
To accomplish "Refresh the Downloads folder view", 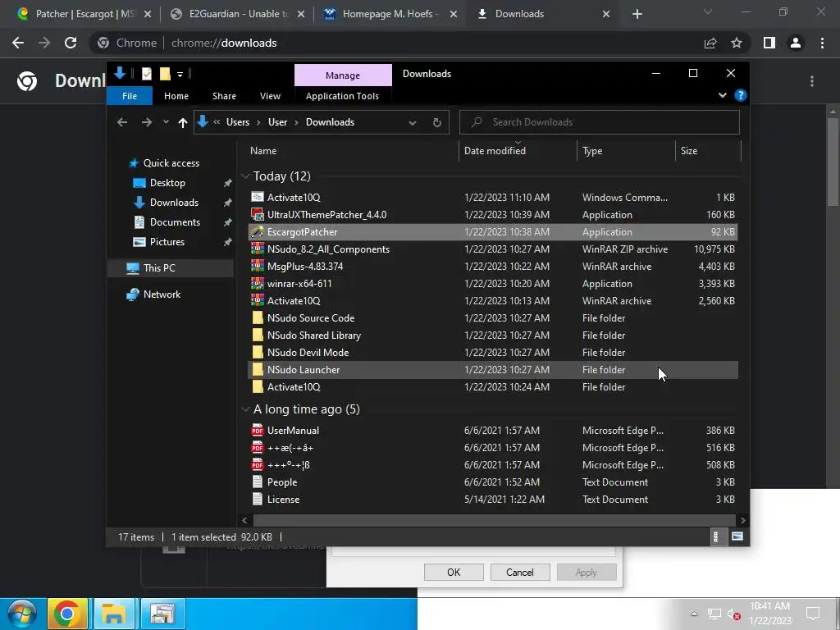I will (437, 122).
